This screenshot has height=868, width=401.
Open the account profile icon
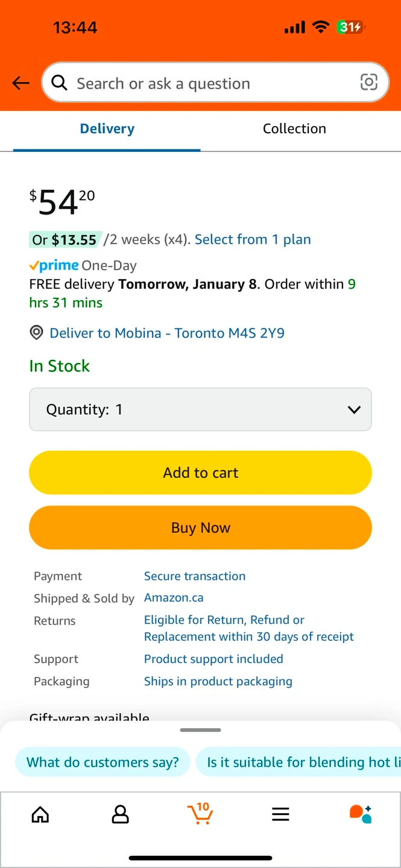click(x=121, y=815)
